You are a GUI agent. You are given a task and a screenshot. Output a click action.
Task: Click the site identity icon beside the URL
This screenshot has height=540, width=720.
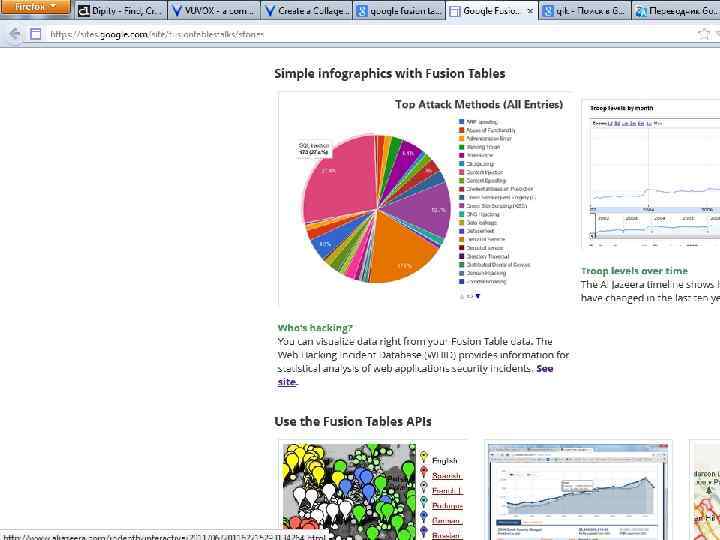point(35,34)
